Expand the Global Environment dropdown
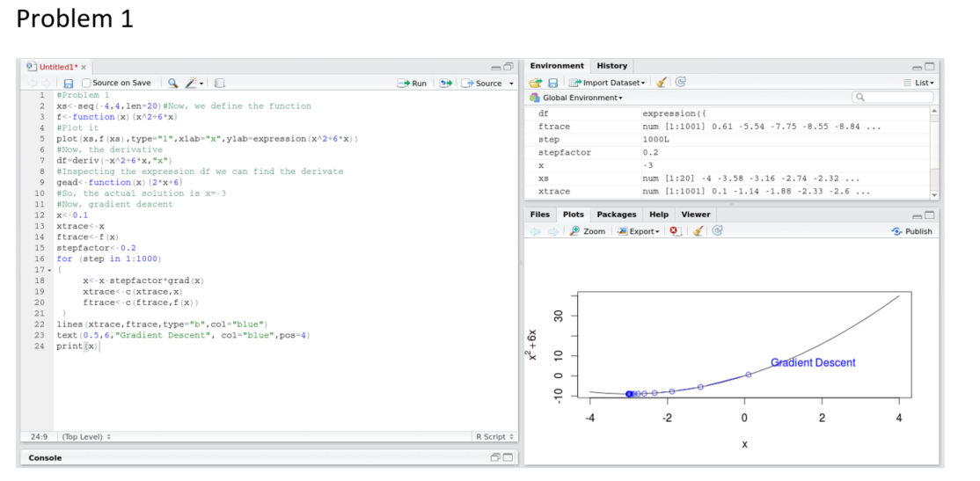The height and width of the screenshot is (481, 980). point(581,98)
